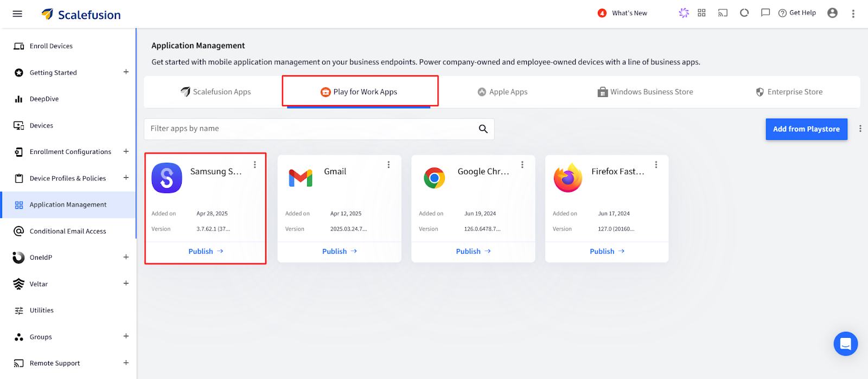Expand the Getting Started section
The image size is (868, 379).
pos(126,72)
